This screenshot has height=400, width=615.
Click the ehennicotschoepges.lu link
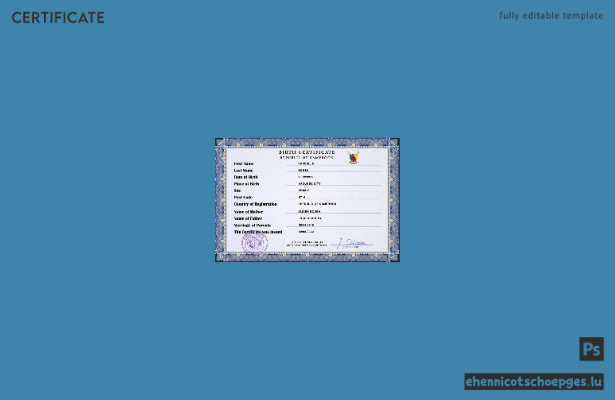pyautogui.click(x=534, y=382)
